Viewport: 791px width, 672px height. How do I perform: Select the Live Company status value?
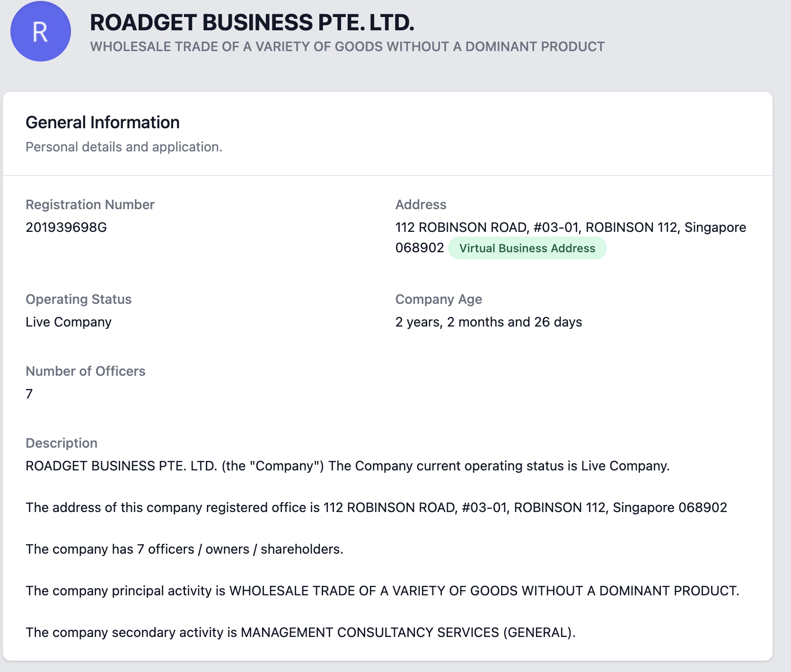[x=69, y=322]
